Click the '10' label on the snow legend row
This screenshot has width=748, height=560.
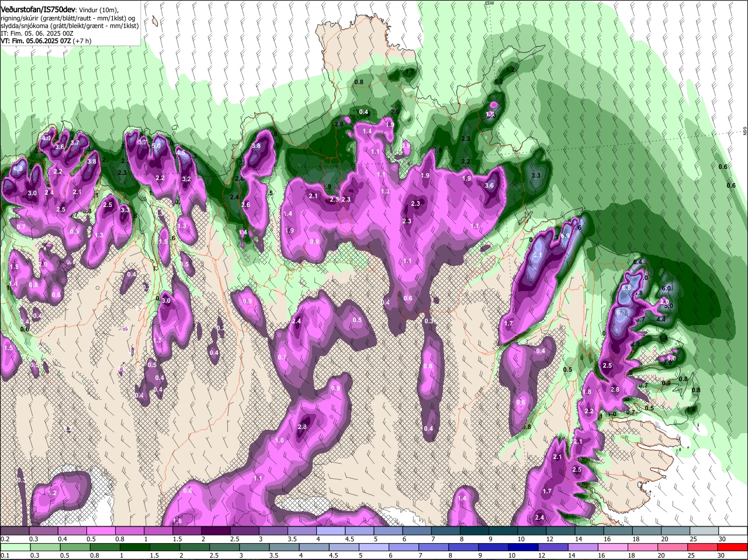point(521,539)
